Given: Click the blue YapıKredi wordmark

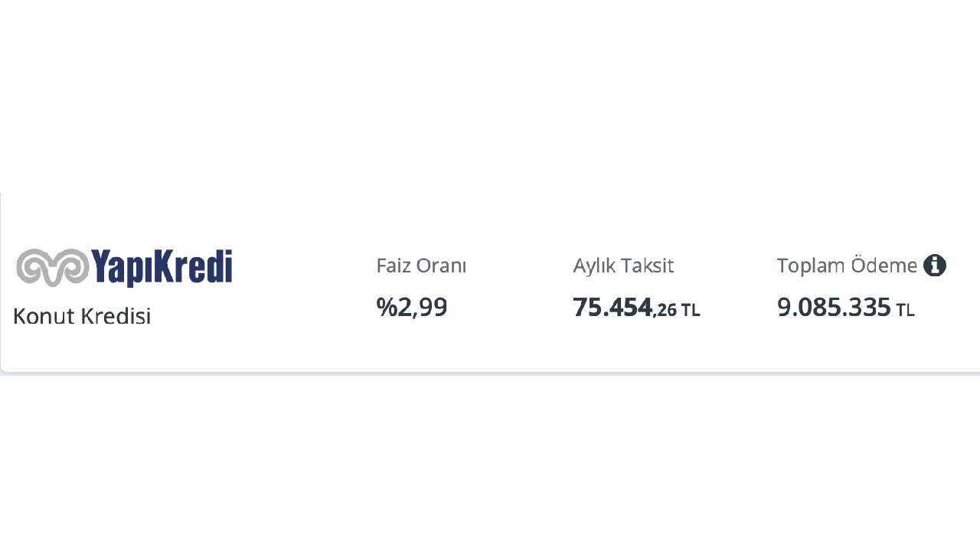Looking at the screenshot, I should (162, 267).
